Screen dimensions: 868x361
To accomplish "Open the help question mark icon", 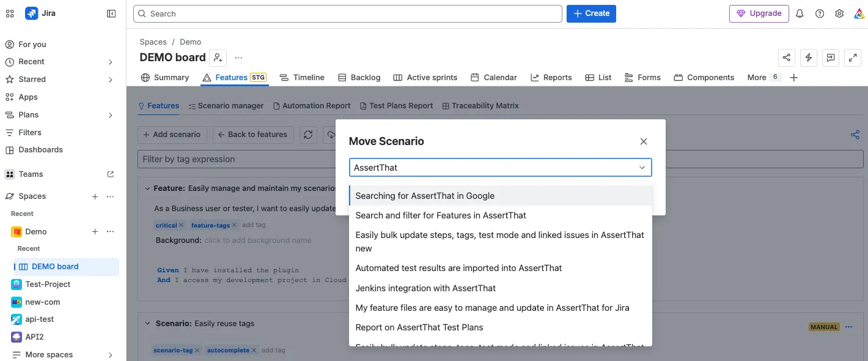I will [820, 13].
